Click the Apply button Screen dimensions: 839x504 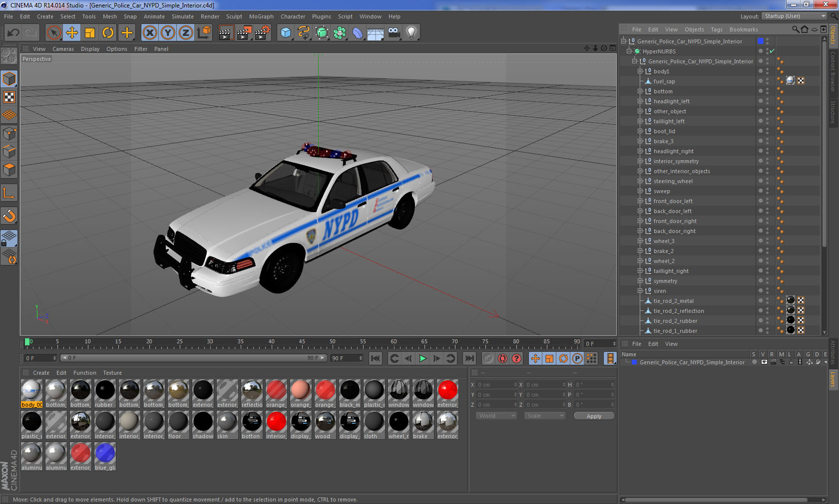point(594,416)
